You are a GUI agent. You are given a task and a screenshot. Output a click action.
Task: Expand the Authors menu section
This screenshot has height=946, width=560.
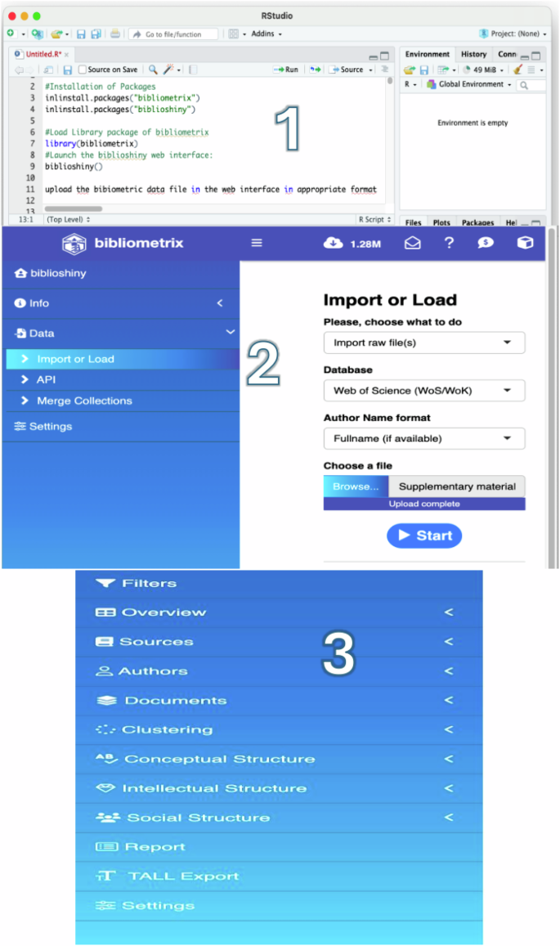point(279,671)
